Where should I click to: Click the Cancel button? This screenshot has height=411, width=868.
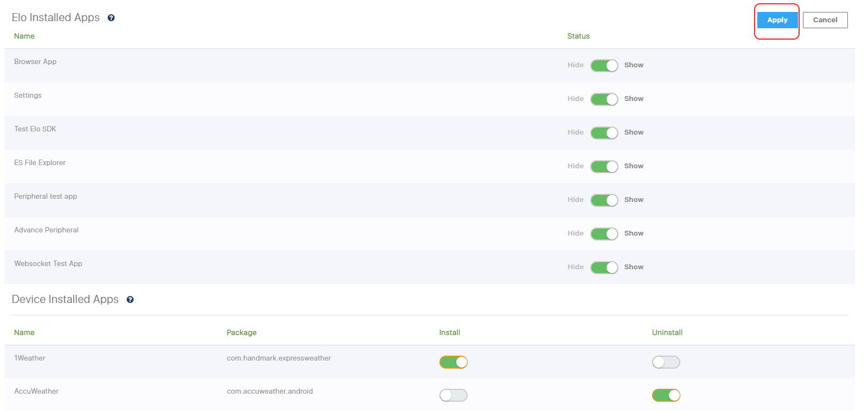coord(825,20)
